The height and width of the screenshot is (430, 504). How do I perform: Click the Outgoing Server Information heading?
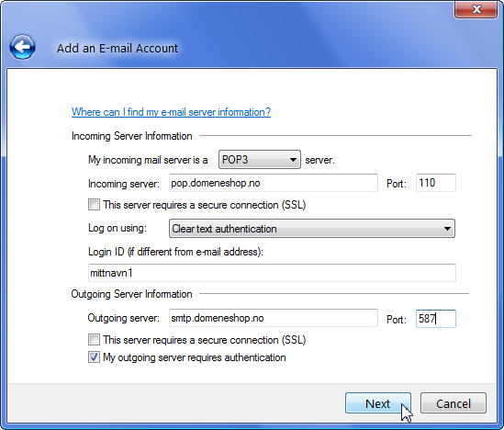pyautogui.click(x=132, y=294)
